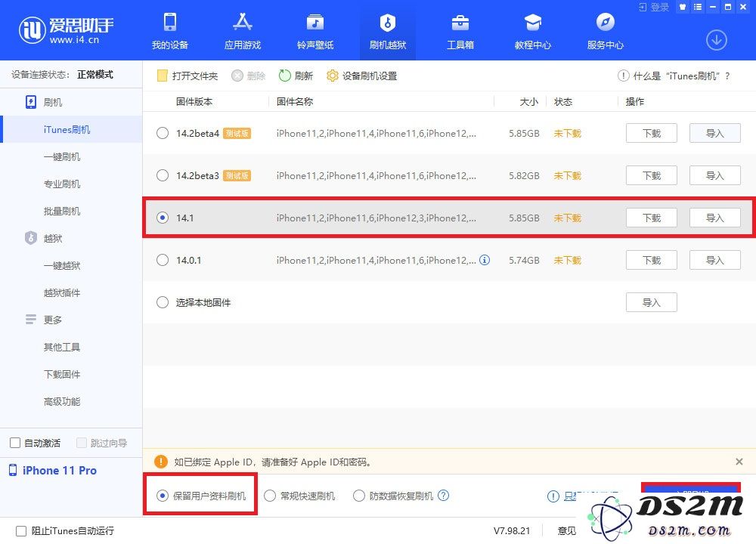This screenshot has width=756, height=544.
Task: Click 删除 delete toolbar item
Action: 249,76
